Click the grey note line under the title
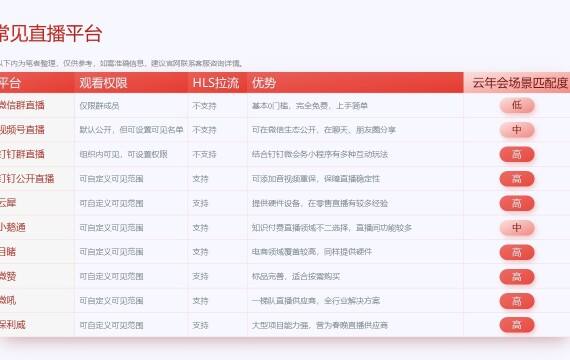This screenshot has height=360, width=570. [121, 63]
